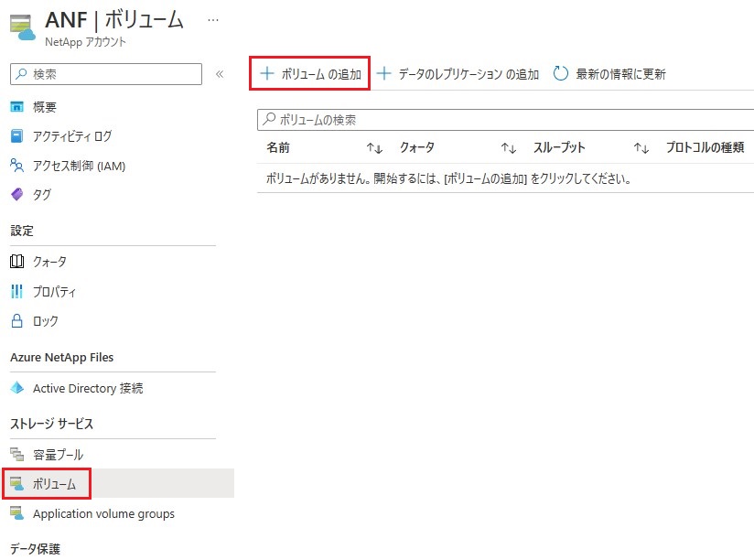Open クォータ book icon under 設定

(x=16, y=262)
